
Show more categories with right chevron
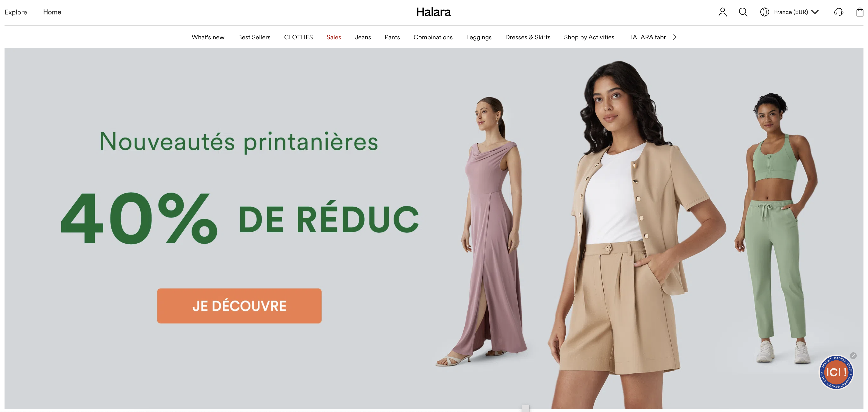click(675, 37)
